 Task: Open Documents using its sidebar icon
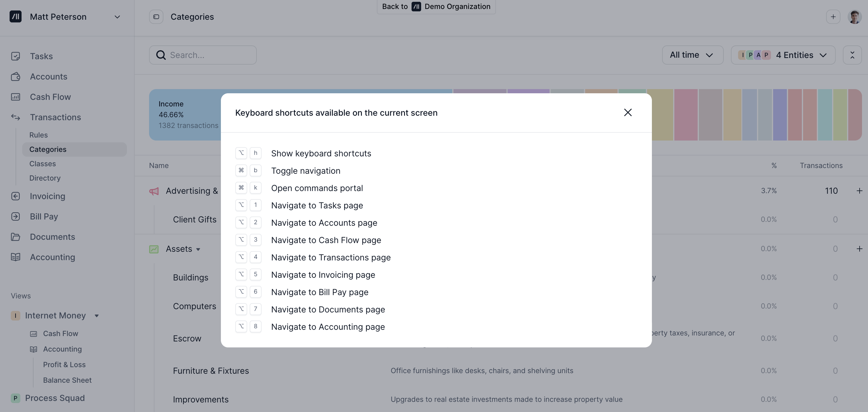pos(16,236)
